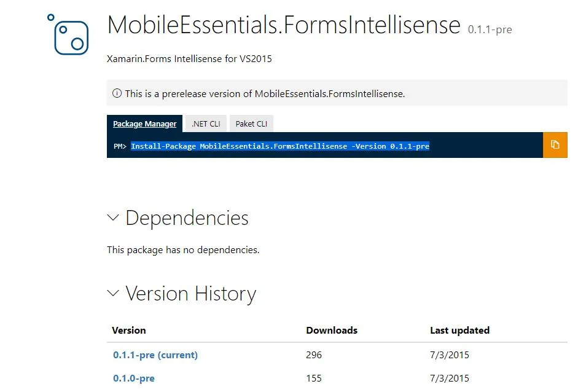The width and height of the screenshot is (578, 392).
Task: Collapse Dependencies using its chevron arrow
Action: (x=113, y=218)
